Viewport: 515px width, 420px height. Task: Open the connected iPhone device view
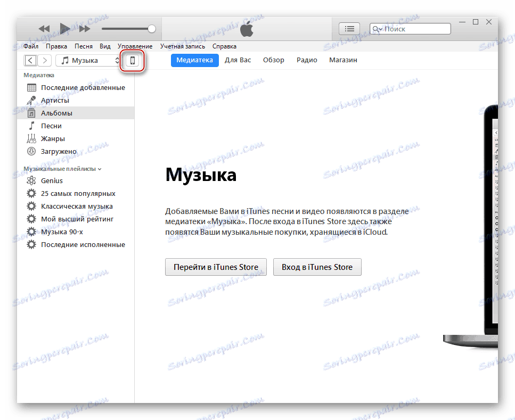[132, 60]
